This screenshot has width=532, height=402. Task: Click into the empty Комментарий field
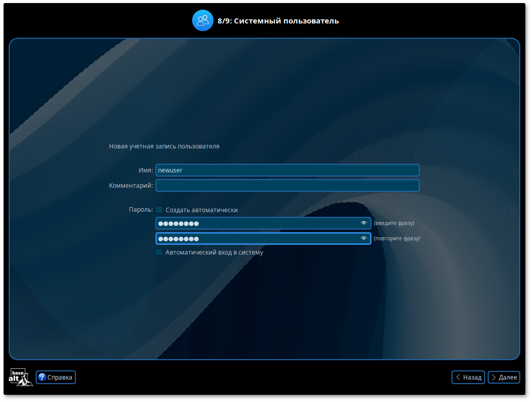[x=287, y=186]
